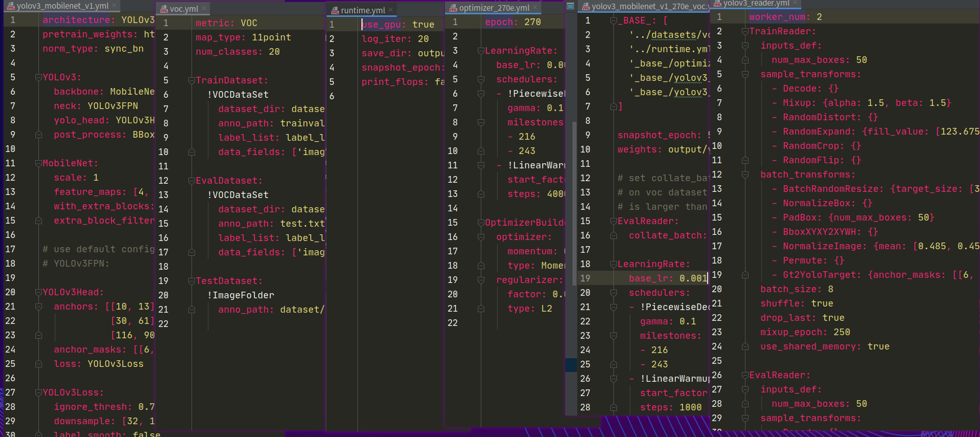Click 'batch_size: 8' line
Viewport: 980px width, 437px height.
[x=797, y=289]
